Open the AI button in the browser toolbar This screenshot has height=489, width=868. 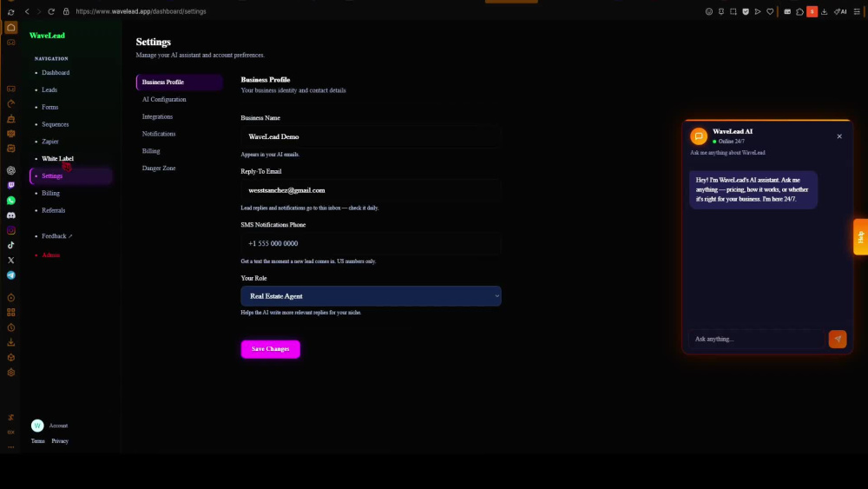coord(840,11)
